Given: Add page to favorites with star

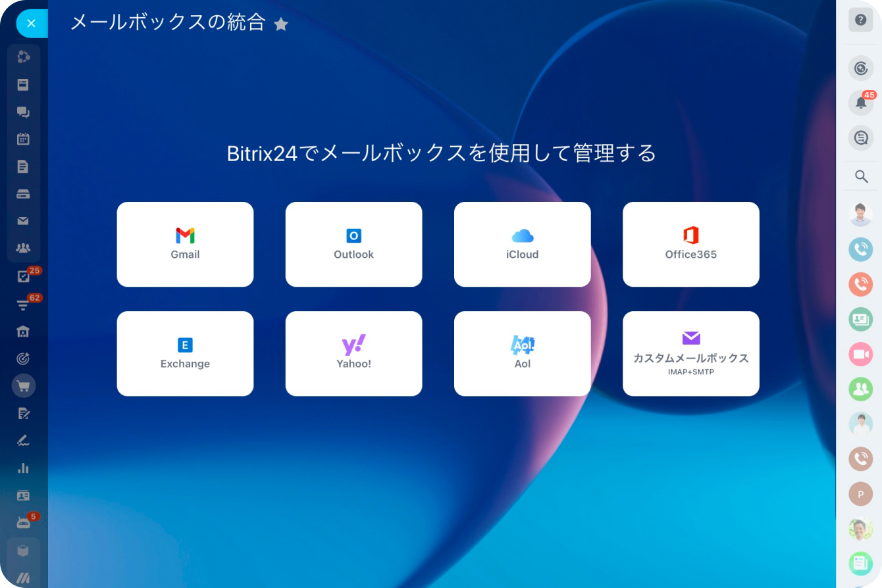Looking at the screenshot, I should [x=281, y=24].
